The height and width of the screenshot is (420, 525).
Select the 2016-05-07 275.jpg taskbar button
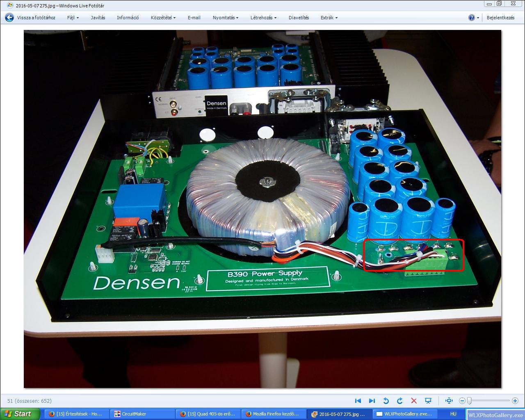(340, 414)
